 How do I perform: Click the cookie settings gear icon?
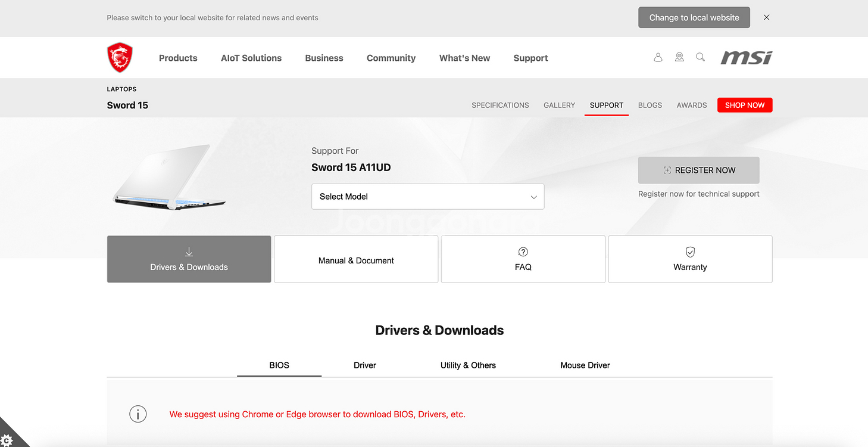click(8, 440)
